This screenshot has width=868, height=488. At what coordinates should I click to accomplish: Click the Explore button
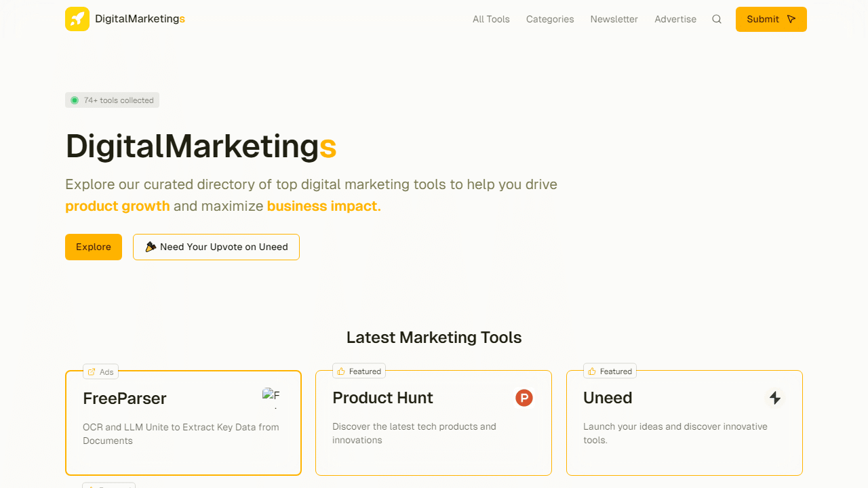pyautogui.click(x=94, y=247)
